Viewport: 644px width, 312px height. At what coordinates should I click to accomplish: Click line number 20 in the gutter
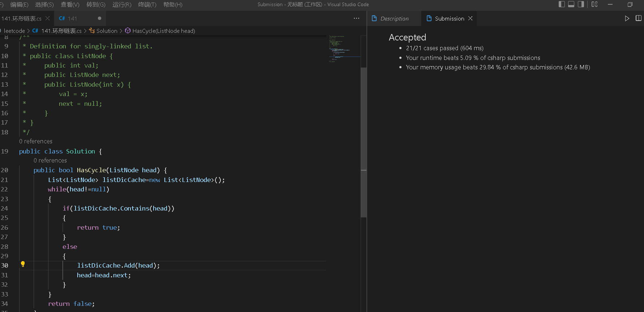5,170
